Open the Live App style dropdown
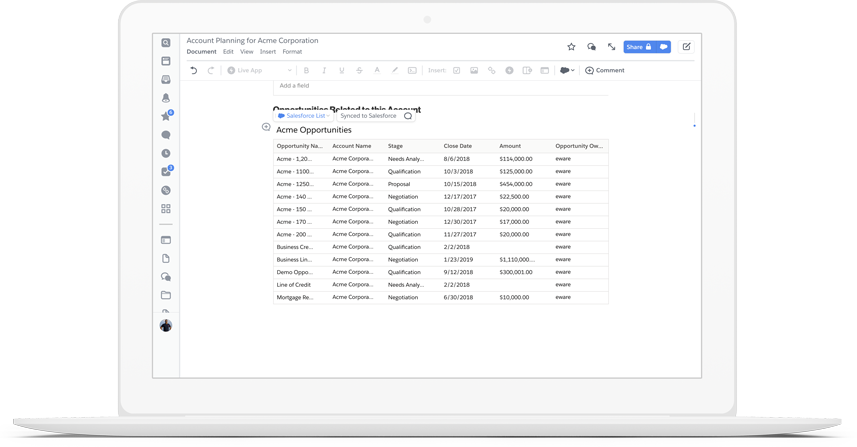This screenshot has height=447, width=857. pos(260,70)
